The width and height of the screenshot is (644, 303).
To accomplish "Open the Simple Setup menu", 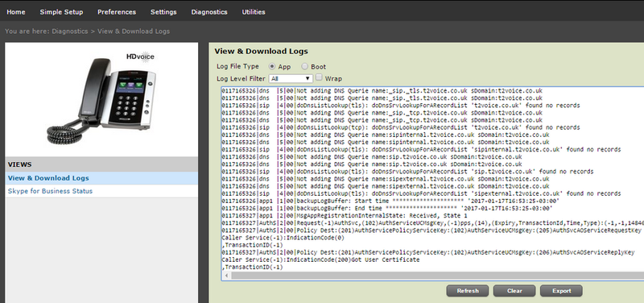I will click(61, 12).
